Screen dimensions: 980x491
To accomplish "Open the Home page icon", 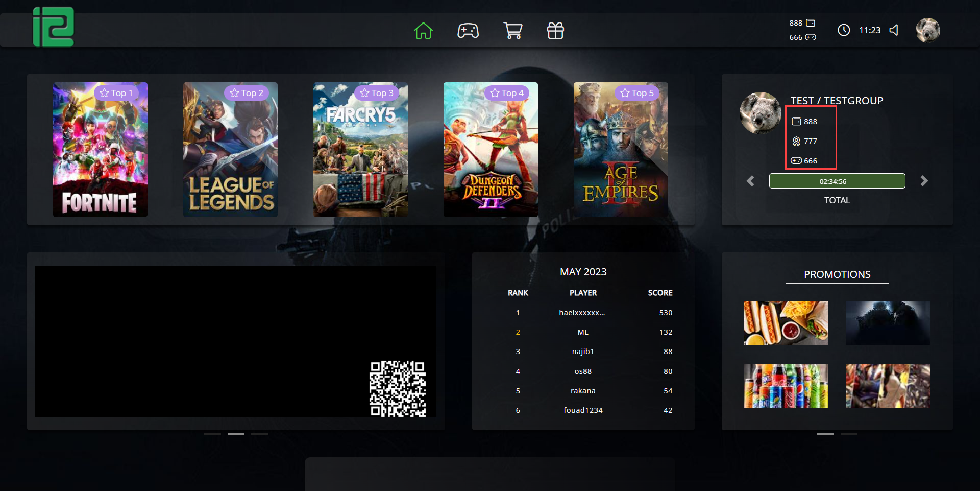I will pyautogui.click(x=423, y=31).
